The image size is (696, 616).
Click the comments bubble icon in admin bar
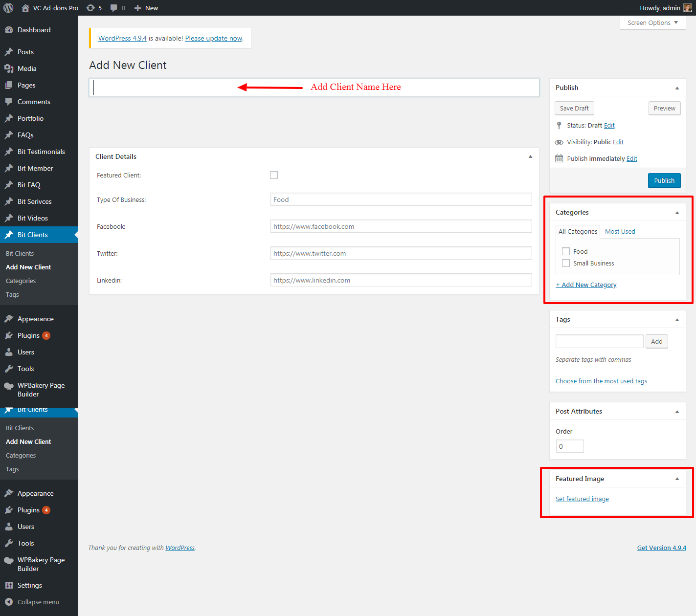pos(114,8)
